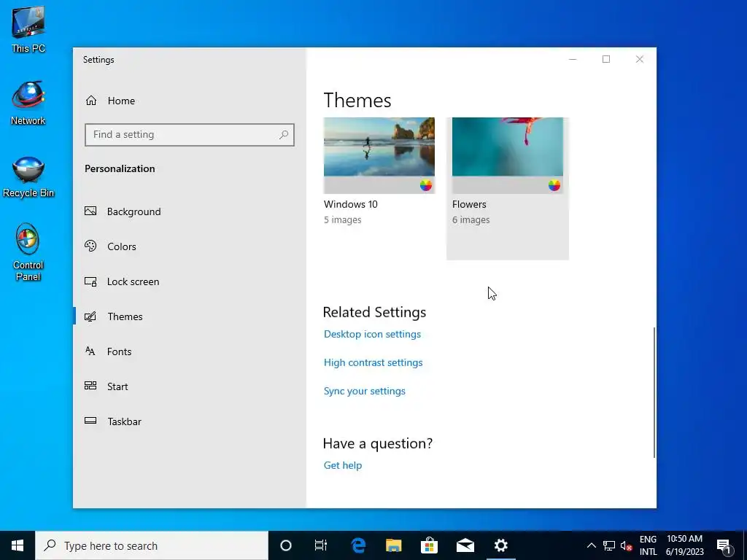Image resolution: width=747 pixels, height=560 pixels.
Task: Open the Windows Start menu
Action: [18, 545]
